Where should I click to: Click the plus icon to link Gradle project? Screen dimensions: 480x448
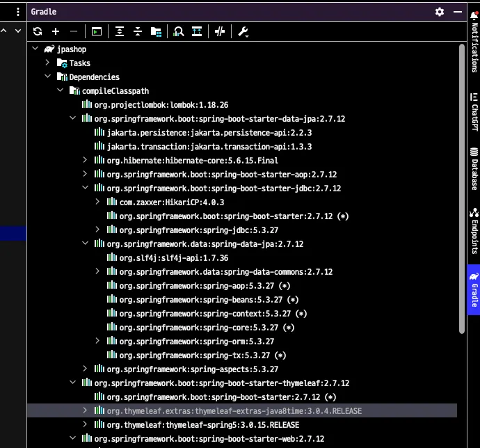(56, 31)
